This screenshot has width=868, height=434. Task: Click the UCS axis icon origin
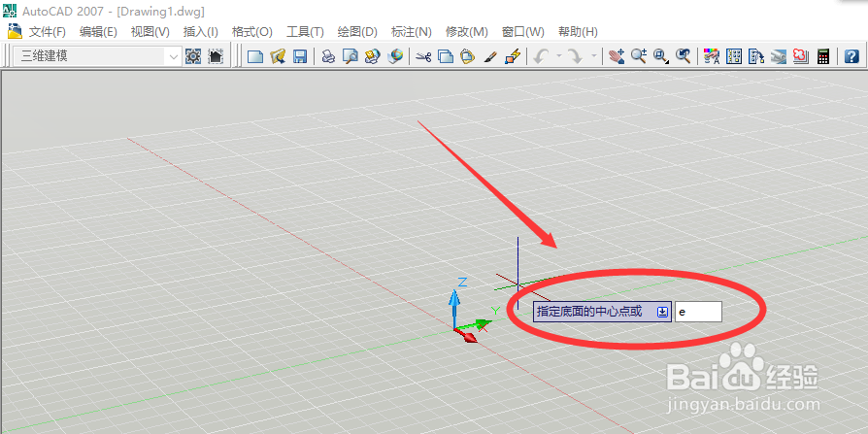[455, 330]
